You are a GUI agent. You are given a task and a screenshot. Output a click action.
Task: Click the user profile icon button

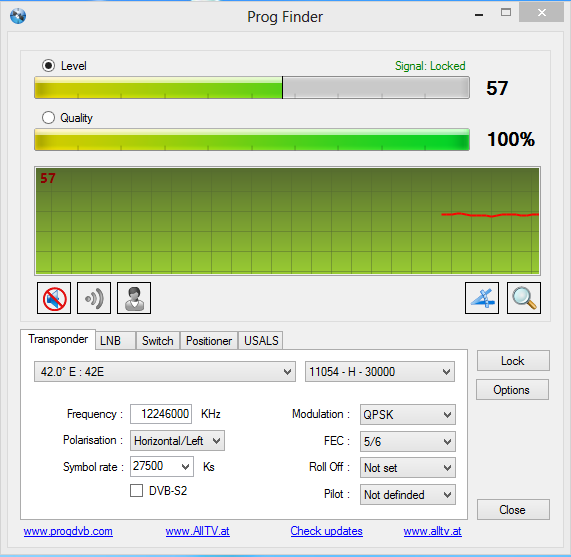134,298
